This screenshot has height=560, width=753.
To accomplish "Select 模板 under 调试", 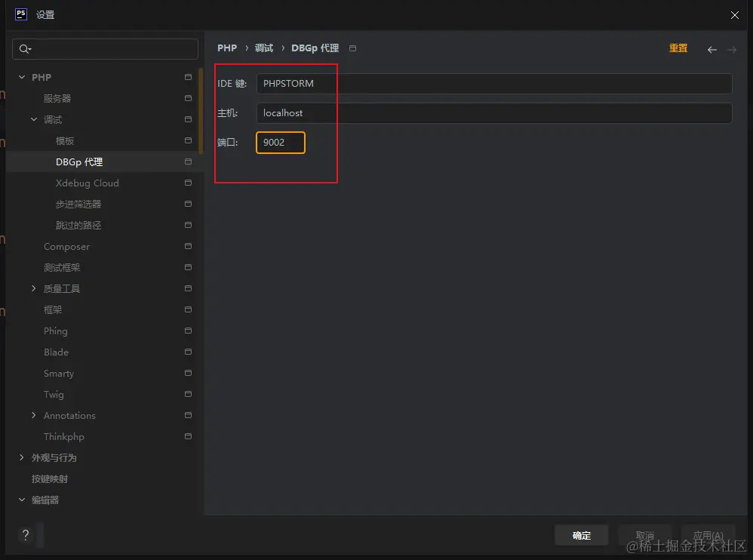I will (65, 140).
